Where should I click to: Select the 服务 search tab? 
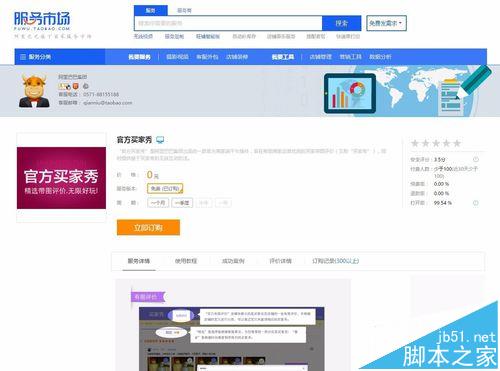pos(151,10)
